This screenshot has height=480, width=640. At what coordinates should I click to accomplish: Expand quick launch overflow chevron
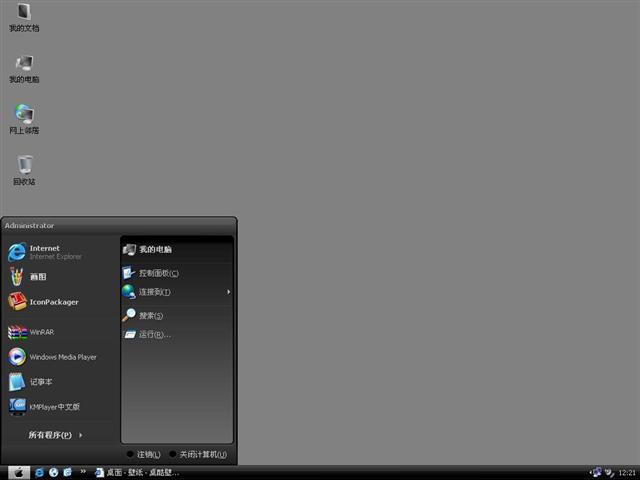click(83, 472)
